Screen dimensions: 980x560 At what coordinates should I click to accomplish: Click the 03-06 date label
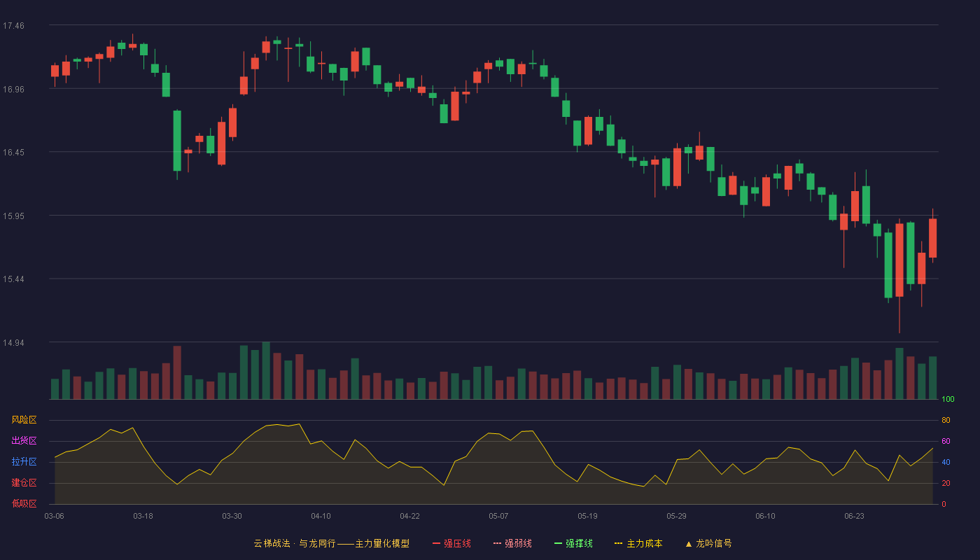55,516
